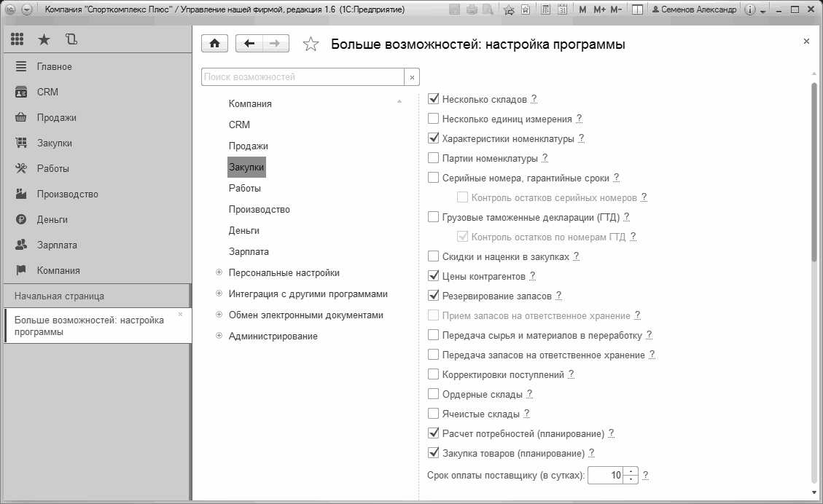823x504 pixels.
Task: Open the Favorites star in sidebar
Action: [x=44, y=39]
